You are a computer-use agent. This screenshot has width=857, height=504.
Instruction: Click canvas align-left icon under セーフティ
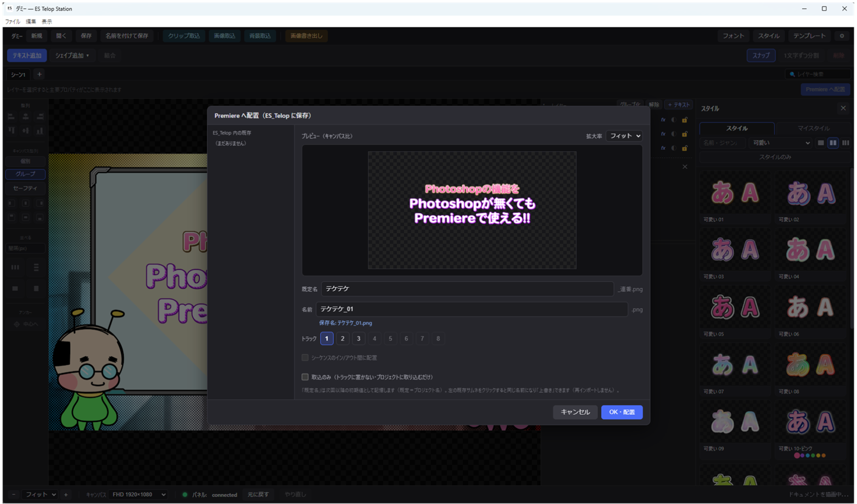[x=11, y=203]
